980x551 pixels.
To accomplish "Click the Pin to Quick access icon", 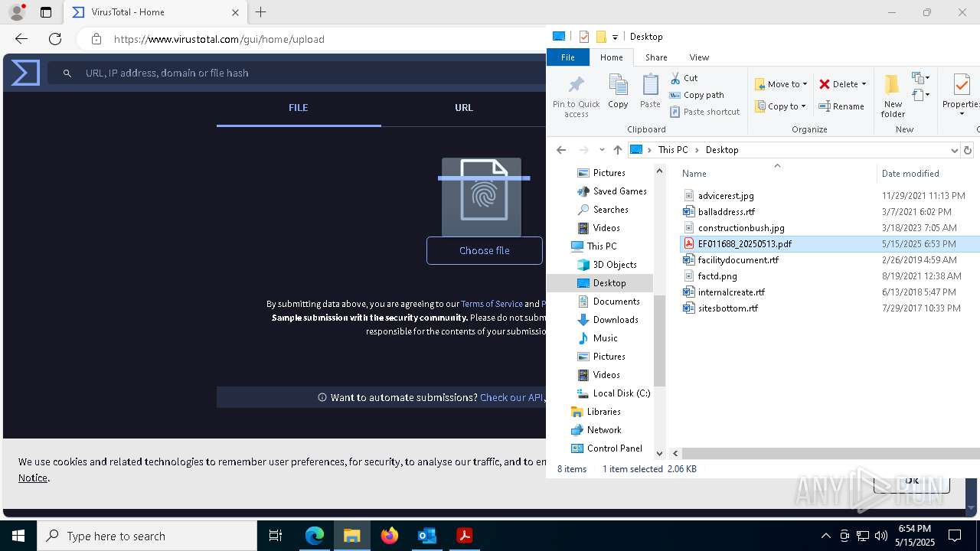I will [577, 85].
